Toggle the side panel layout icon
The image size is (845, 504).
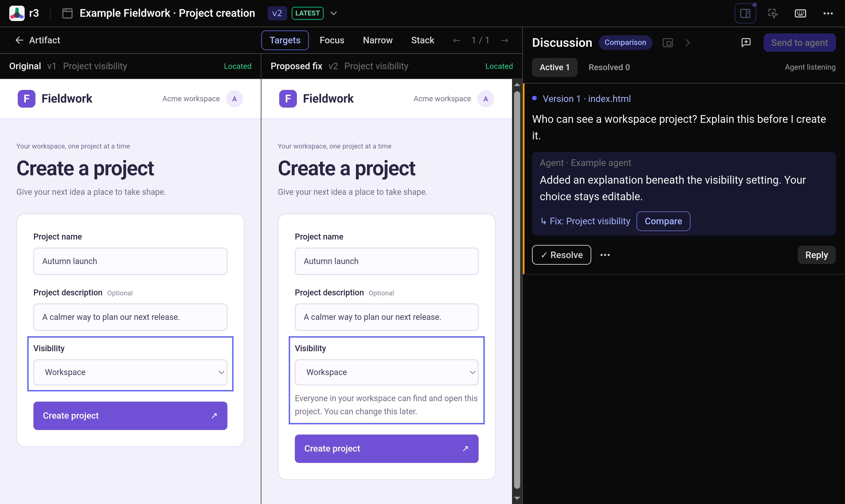tap(745, 13)
